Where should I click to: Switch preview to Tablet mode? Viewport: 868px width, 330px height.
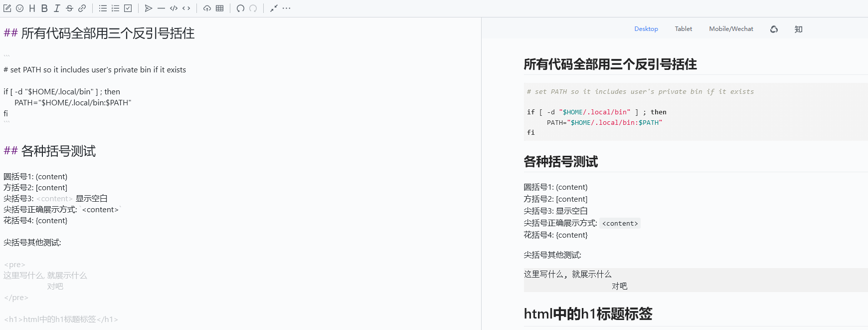point(684,29)
